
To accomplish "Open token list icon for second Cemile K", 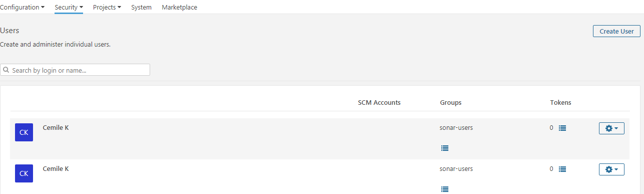I will coord(562,169).
